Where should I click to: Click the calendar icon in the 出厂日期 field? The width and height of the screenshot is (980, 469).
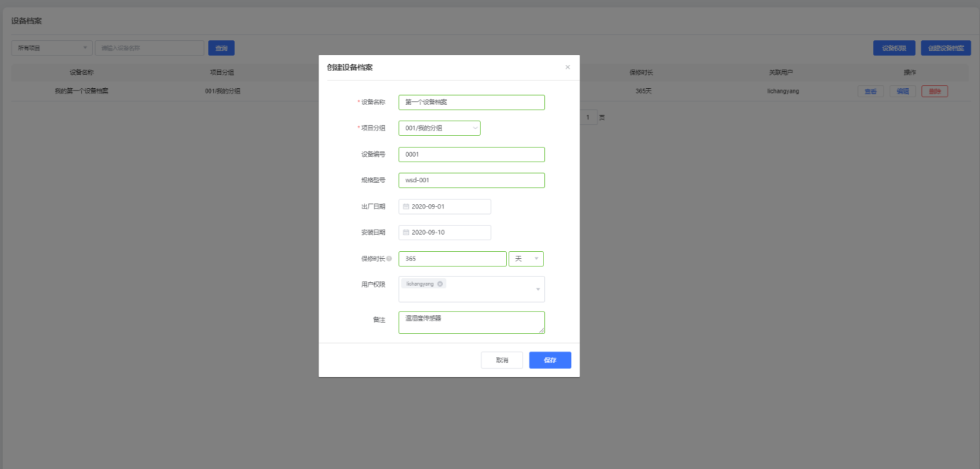406,207
